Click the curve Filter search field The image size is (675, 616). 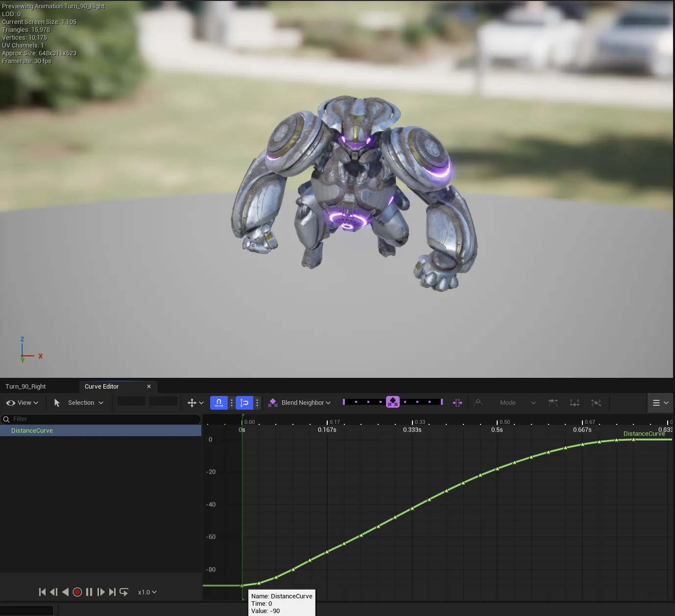(x=100, y=419)
